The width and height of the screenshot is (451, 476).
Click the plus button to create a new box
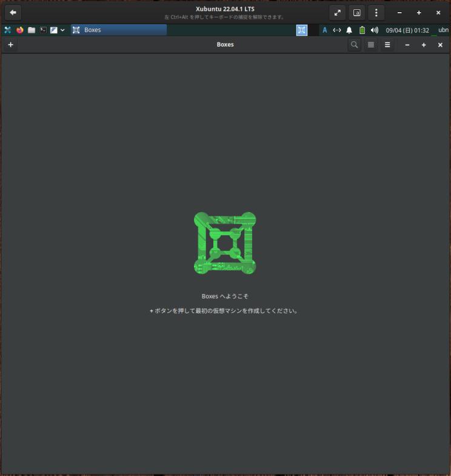tap(11, 45)
